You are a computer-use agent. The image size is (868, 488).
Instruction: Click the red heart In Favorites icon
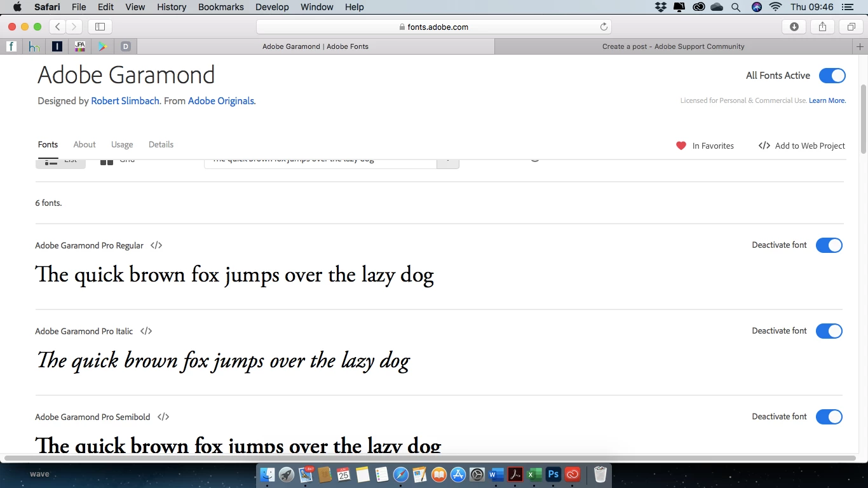click(681, 146)
